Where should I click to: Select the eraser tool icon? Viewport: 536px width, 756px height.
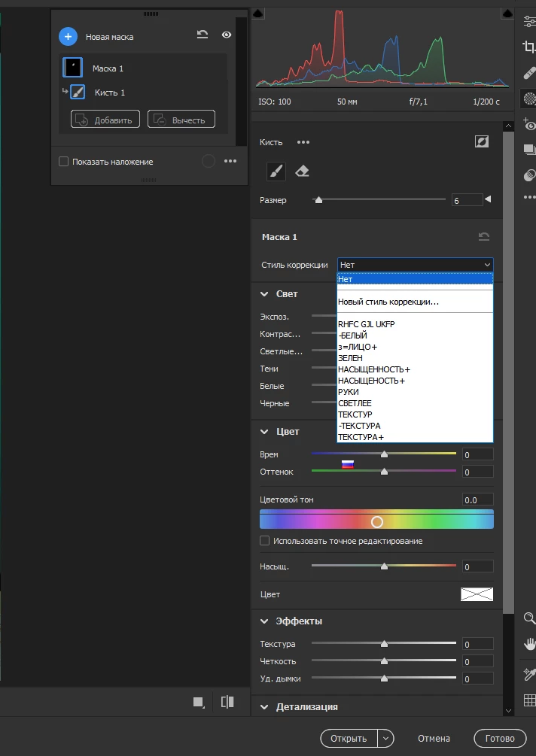click(302, 172)
